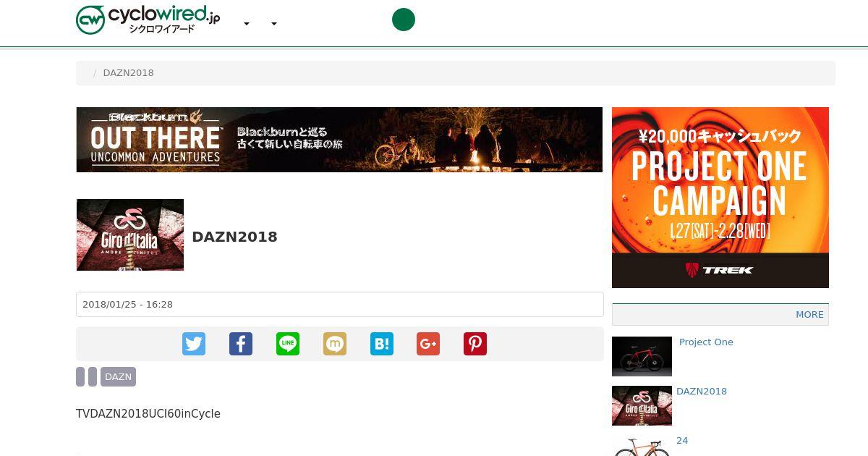Viewport: 868px width, 456px height.
Task: Bookmark the article on Hatena
Action: [x=382, y=344]
